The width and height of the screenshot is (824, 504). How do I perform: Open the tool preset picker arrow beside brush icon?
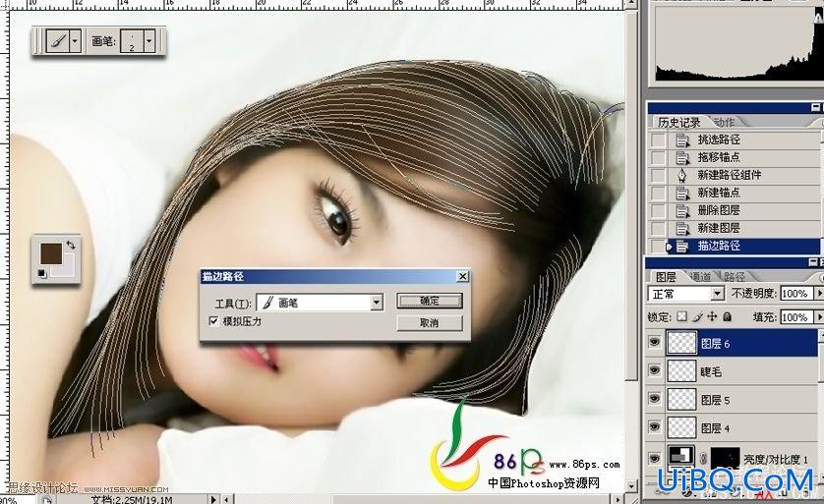(75, 40)
